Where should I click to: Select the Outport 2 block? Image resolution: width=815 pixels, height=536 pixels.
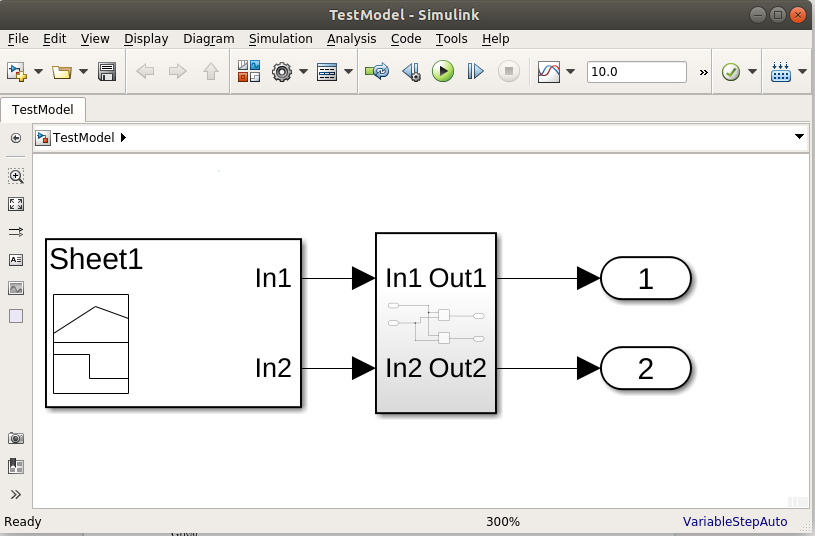pos(646,368)
